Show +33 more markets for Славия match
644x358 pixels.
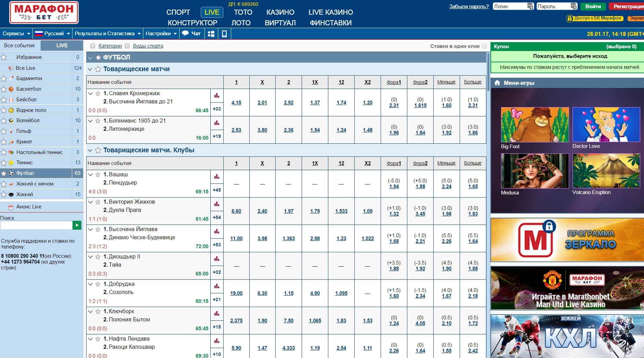coord(217,109)
